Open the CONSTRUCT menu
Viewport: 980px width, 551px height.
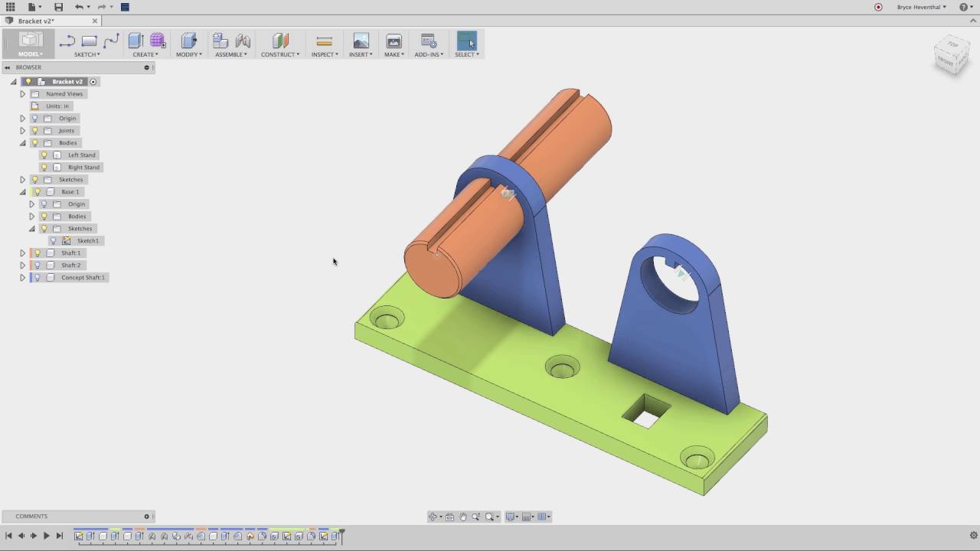pos(280,54)
